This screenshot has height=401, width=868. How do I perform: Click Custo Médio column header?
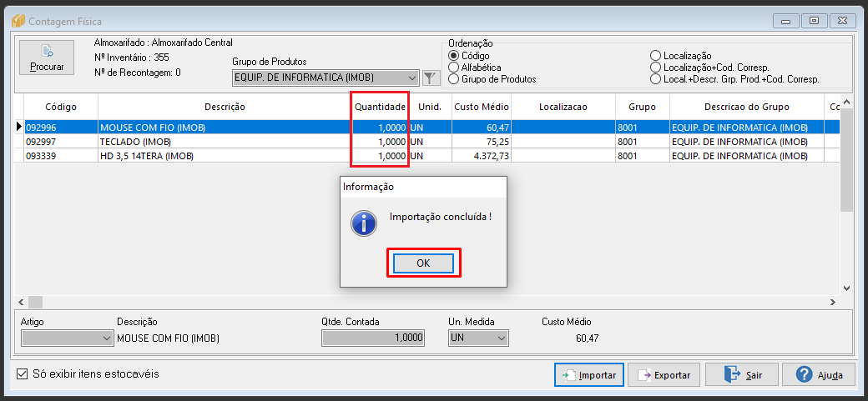[482, 107]
